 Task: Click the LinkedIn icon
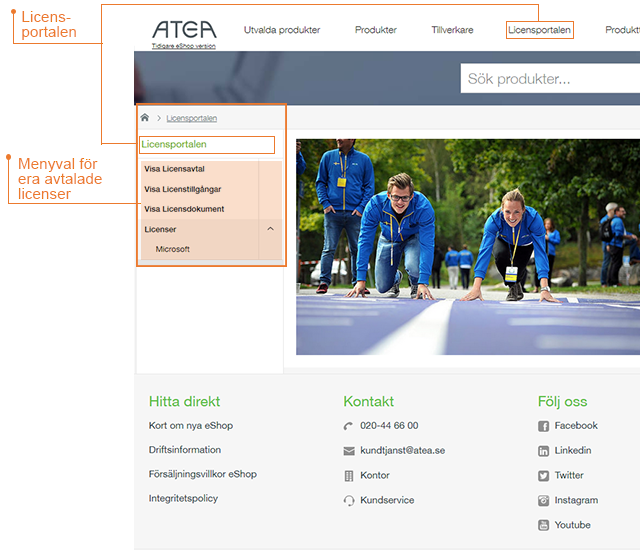click(x=544, y=451)
